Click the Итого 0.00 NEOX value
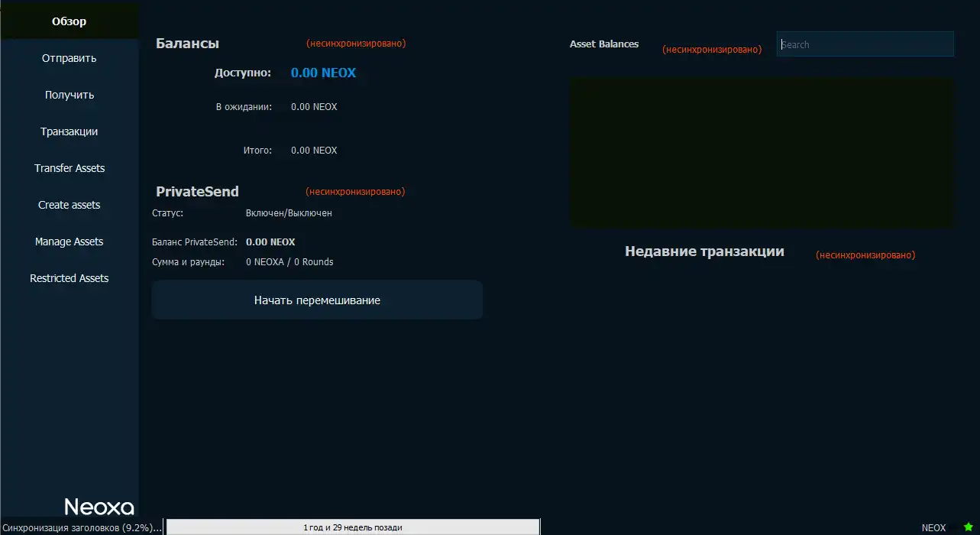Screen dimensions: 980x535 coord(314,151)
